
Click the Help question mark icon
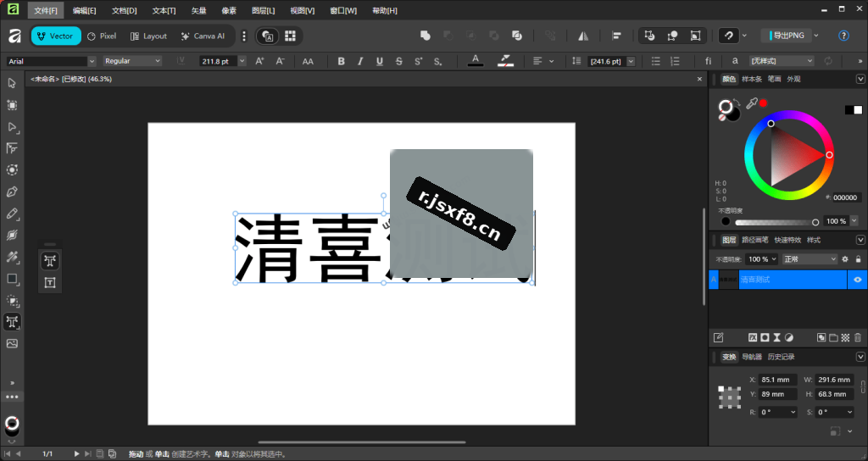tap(843, 36)
